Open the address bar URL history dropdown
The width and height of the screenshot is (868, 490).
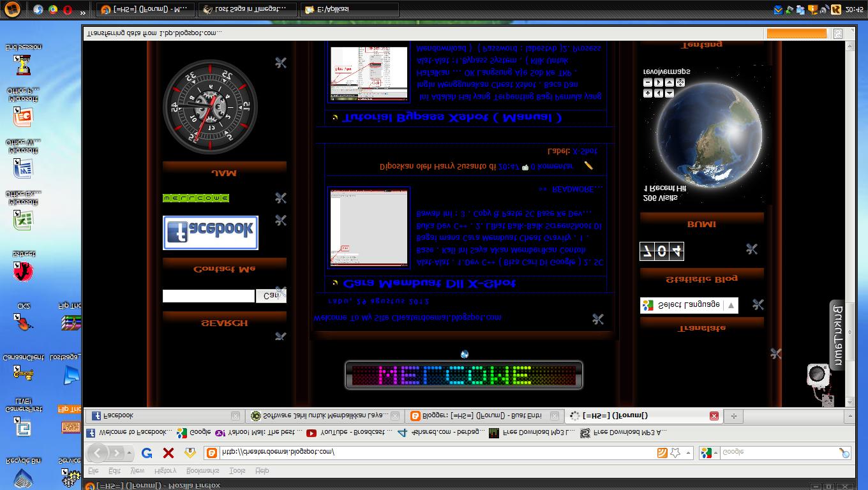tap(688, 453)
